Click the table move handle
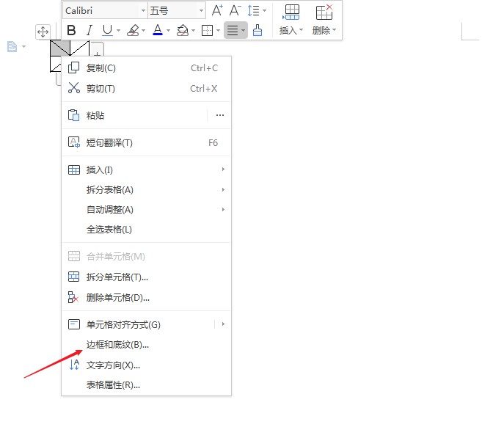 tap(43, 32)
